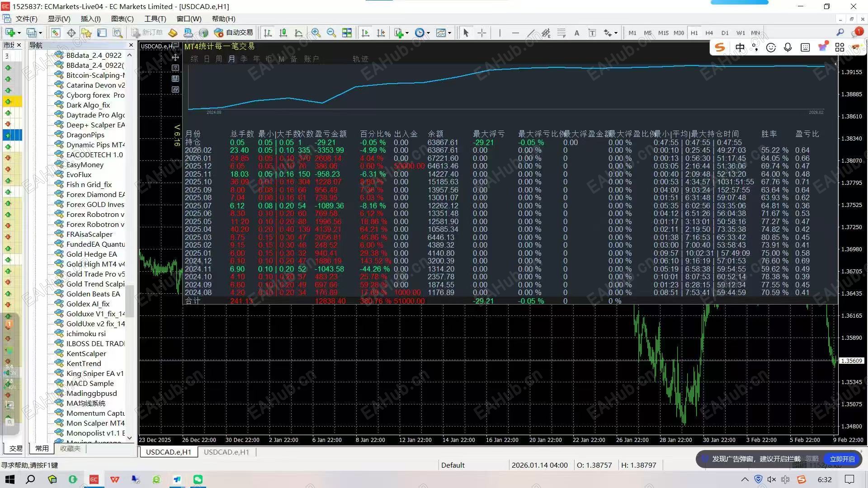Click the 立即开启 button in popup
868x488 pixels.
842,459
